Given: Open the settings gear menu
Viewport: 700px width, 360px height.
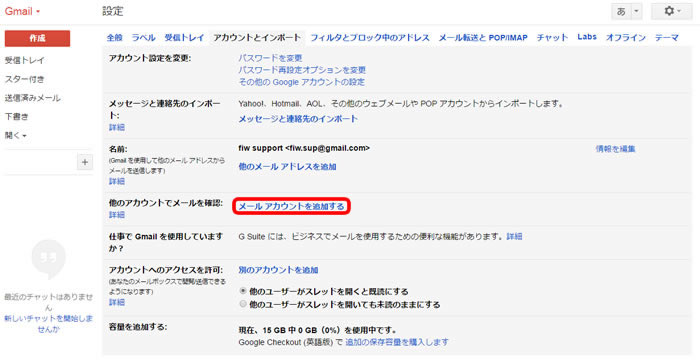Looking at the screenshot, I should [672, 11].
